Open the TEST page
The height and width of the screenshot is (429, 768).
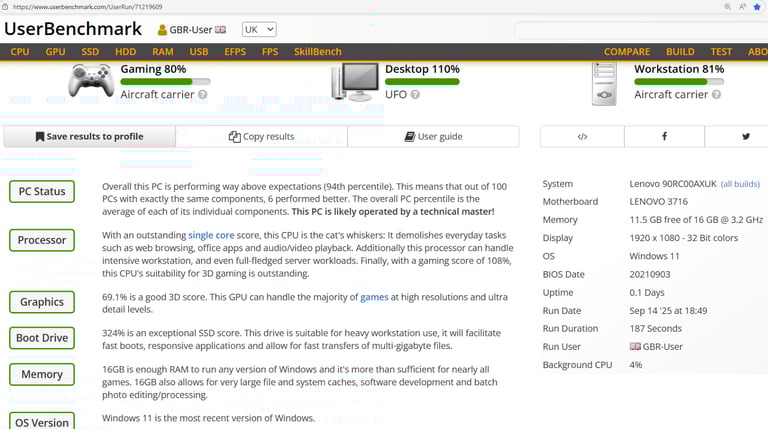point(721,52)
